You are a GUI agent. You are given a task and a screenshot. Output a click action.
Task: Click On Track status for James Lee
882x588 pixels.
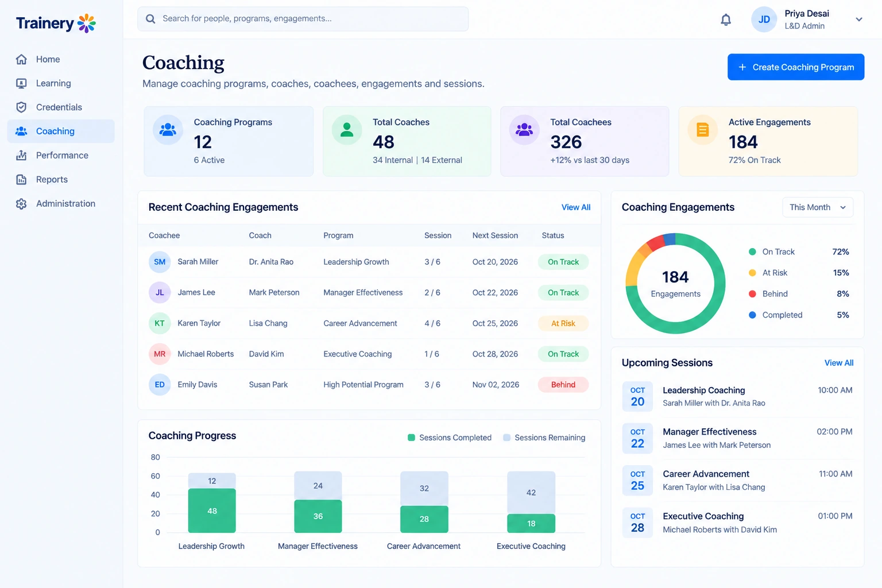(x=563, y=293)
